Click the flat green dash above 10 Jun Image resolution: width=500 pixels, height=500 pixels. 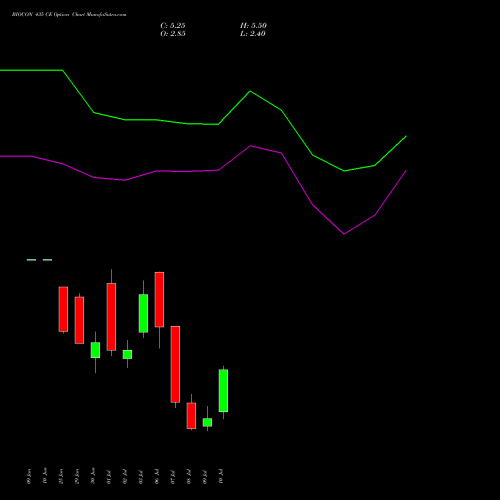(47, 260)
